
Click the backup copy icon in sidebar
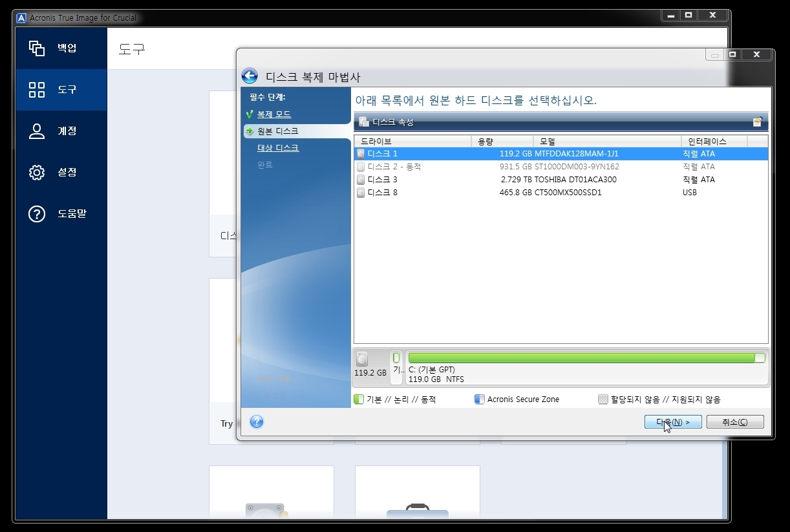coord(37,48)
